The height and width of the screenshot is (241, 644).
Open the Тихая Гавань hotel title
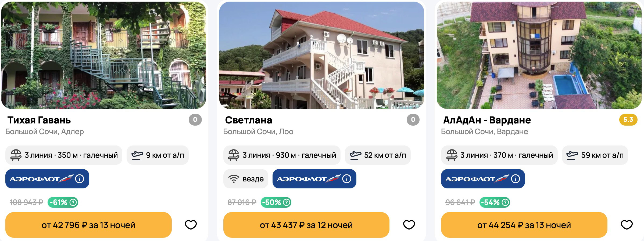point(39,120)
